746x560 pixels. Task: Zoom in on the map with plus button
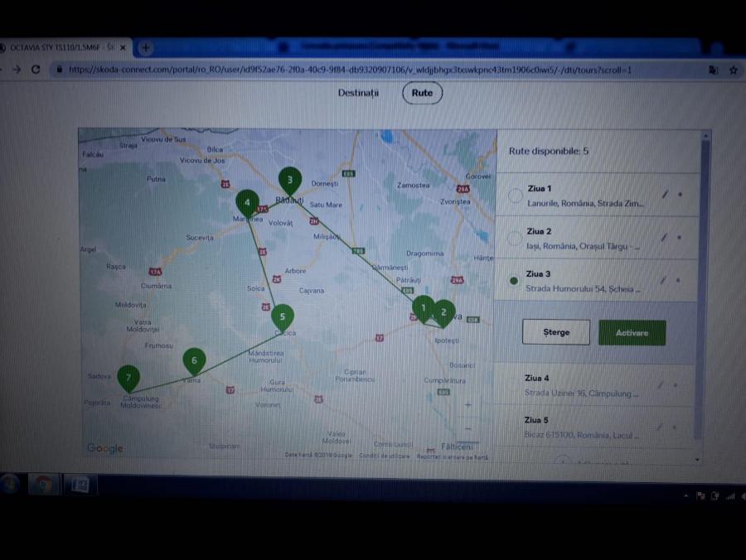point(468,405)
